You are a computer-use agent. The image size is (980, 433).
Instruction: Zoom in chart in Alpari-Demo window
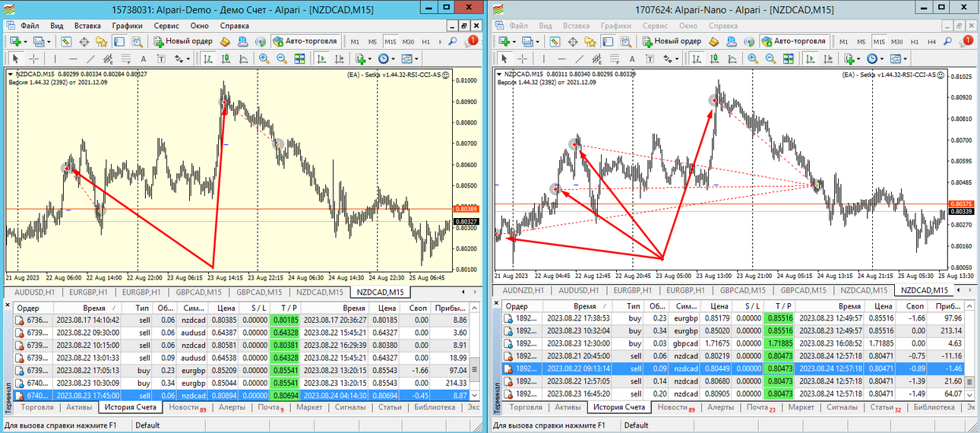tap(263, 58)
